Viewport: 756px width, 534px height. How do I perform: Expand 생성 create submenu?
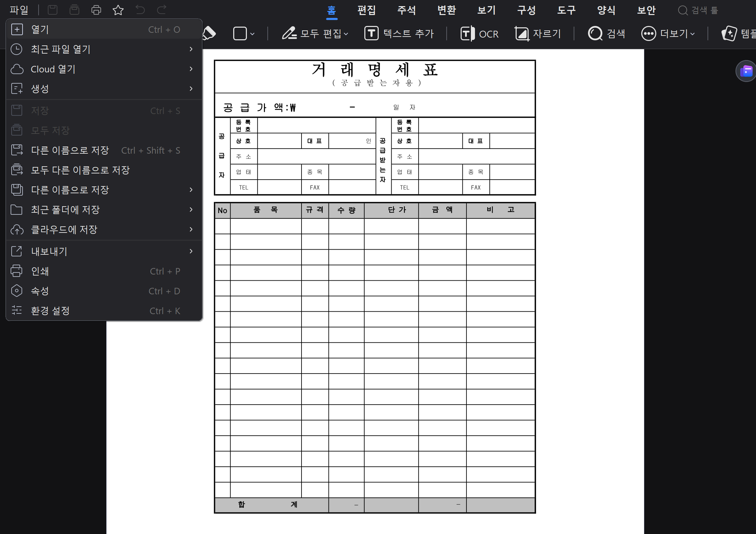104,89
